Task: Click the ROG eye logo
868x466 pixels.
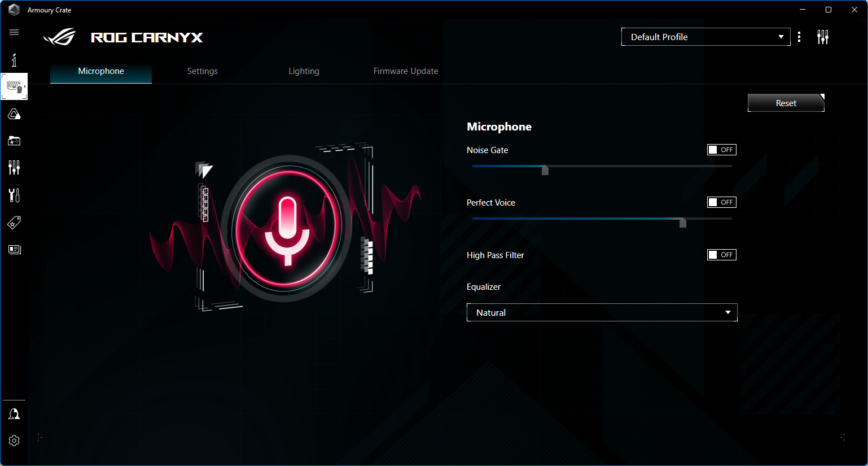Action: coord(59,37)
